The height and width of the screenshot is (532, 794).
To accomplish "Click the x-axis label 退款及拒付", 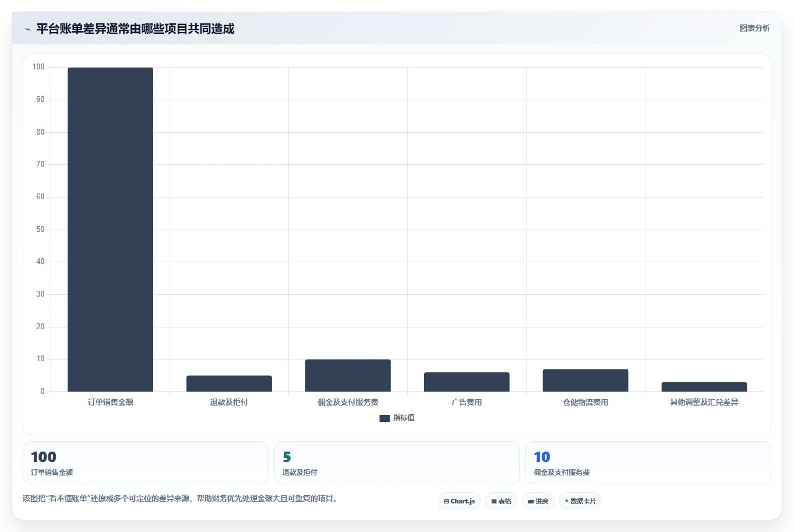I will coord(229,402).
